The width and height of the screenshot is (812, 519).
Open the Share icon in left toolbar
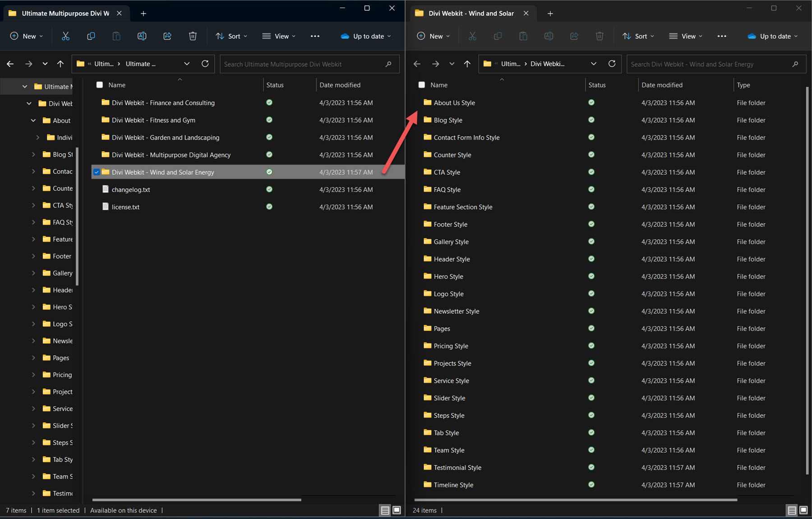click(167, 36)
